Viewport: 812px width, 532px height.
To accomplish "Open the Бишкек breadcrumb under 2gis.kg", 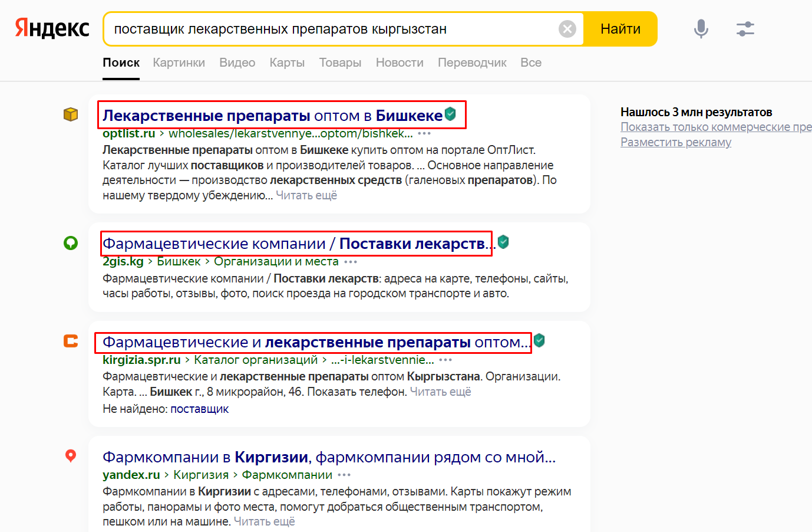I will coord(179,261).
